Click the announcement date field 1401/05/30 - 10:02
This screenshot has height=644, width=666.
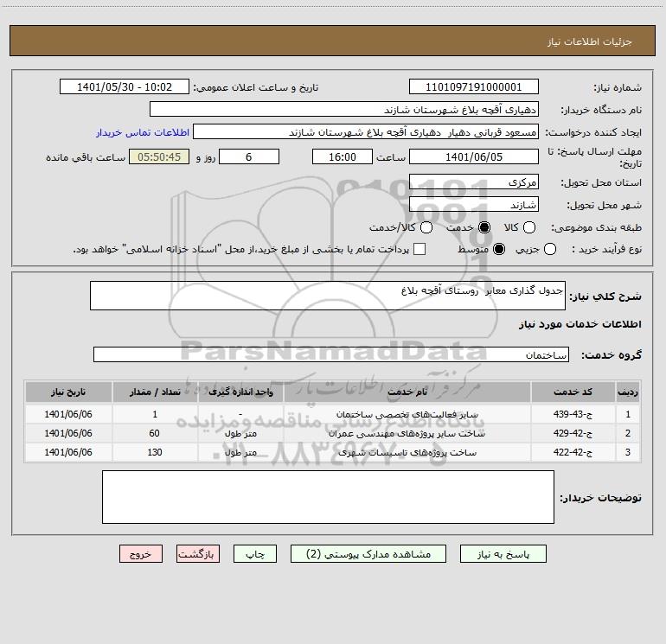[x=125, y=87]
